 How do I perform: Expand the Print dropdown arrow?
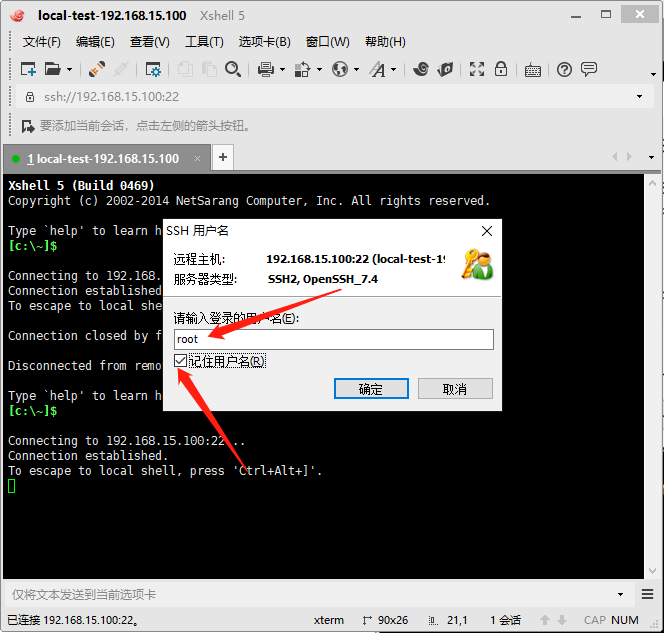tap(282, 69)
